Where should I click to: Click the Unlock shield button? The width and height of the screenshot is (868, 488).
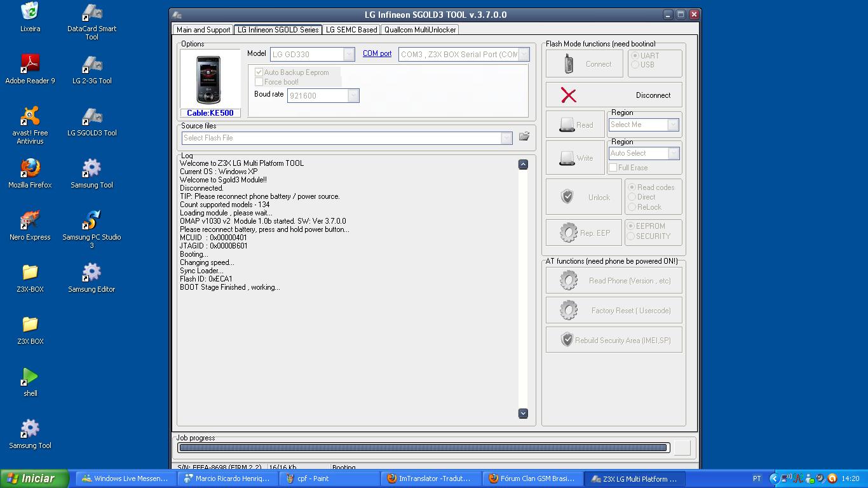584,197
